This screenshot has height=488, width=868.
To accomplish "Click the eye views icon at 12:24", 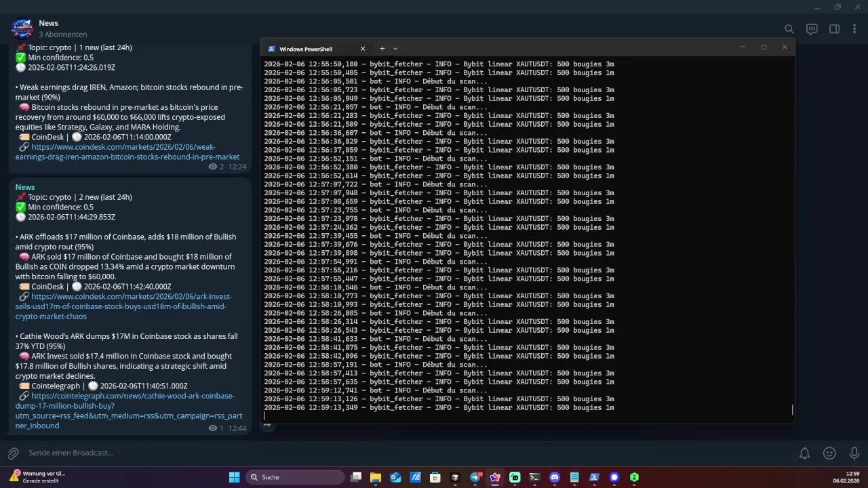I will pos(213,167).
